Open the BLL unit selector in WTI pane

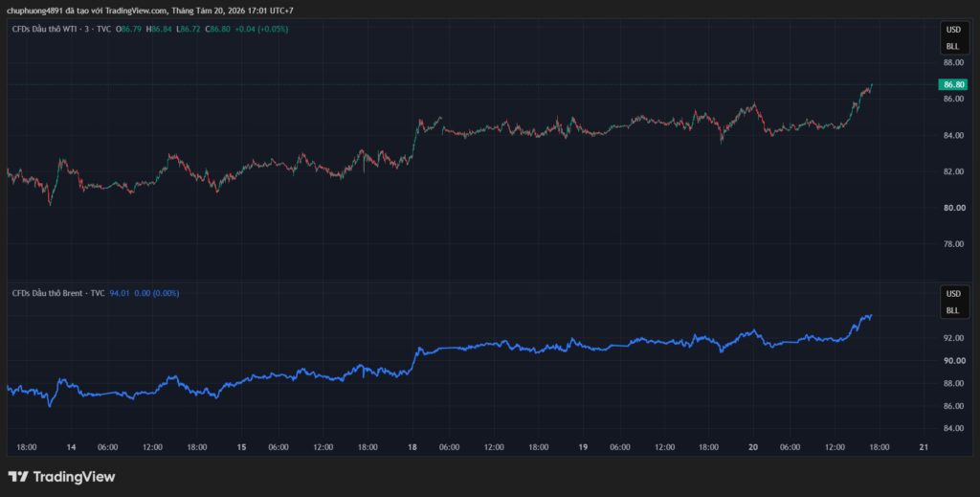point(952,46)
